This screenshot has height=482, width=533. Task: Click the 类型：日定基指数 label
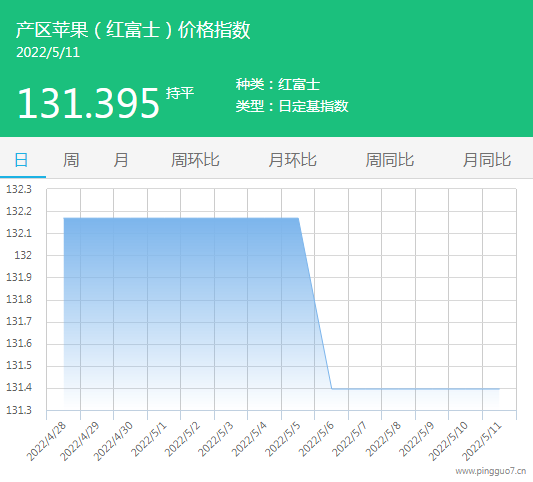[292, 106]
